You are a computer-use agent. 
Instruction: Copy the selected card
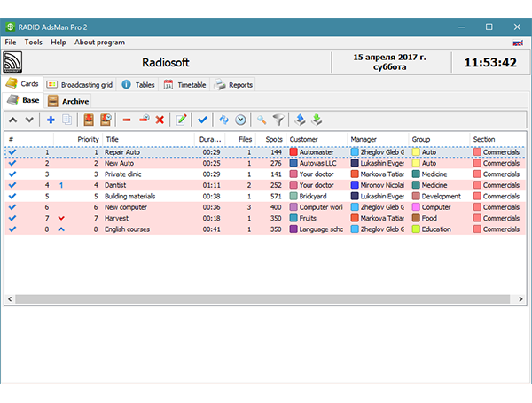coord(66,120)
